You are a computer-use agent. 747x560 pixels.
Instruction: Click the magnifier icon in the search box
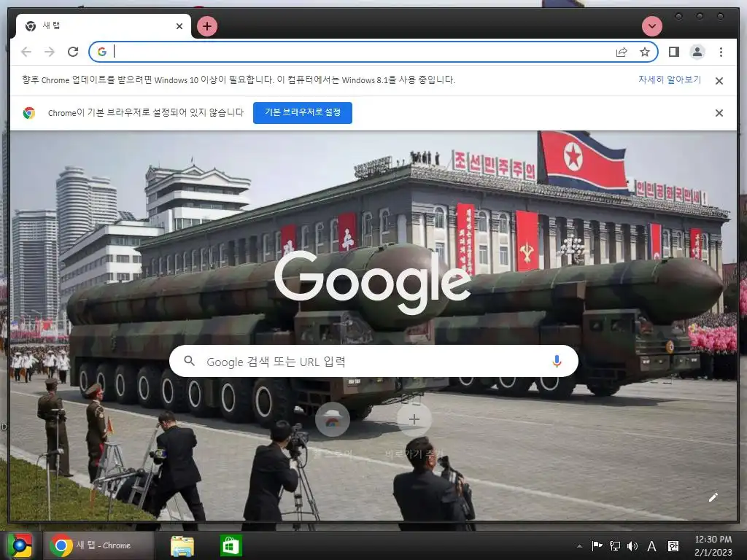[x=189, y=361]
